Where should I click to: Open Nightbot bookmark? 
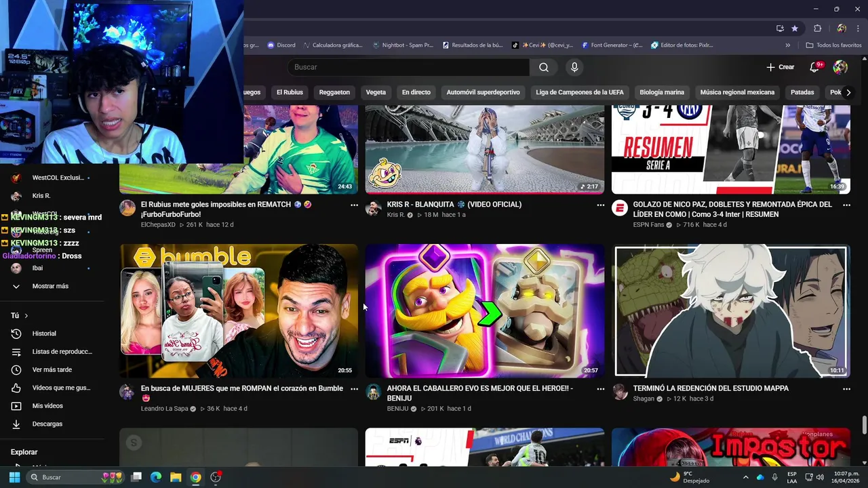tap(403, 45)
